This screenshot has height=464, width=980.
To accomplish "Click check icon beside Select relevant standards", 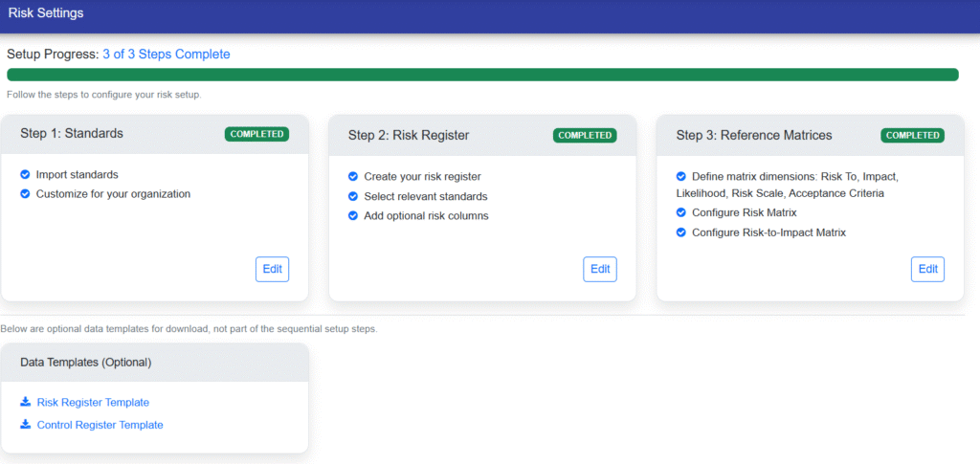I will [x=353, y=196].
